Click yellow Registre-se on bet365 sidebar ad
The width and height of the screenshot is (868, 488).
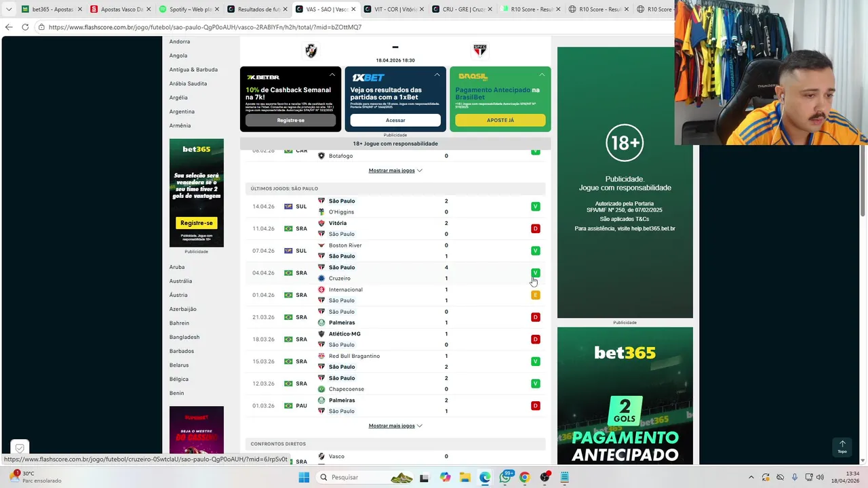(197, 223)
